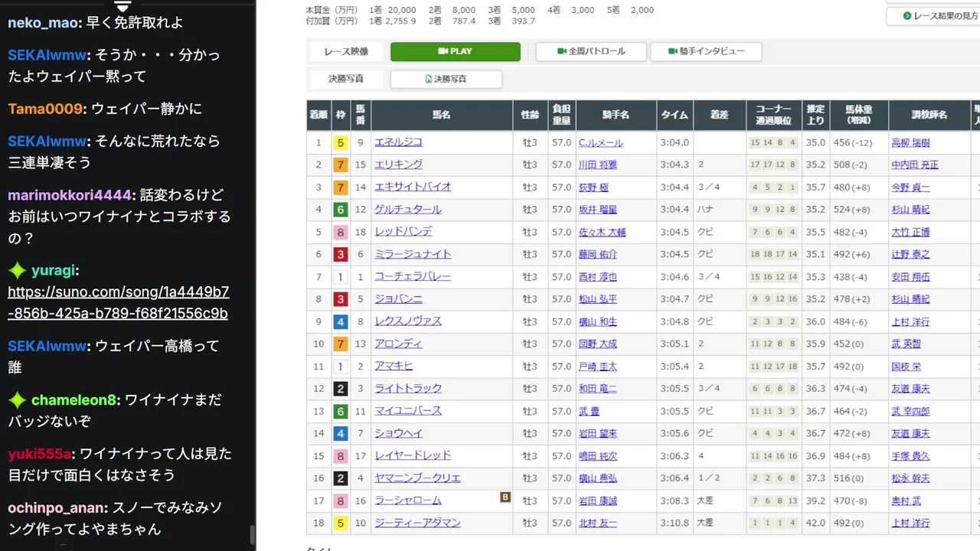
Task: Click username Tama0009 in chat
Action: pos(45,109)
